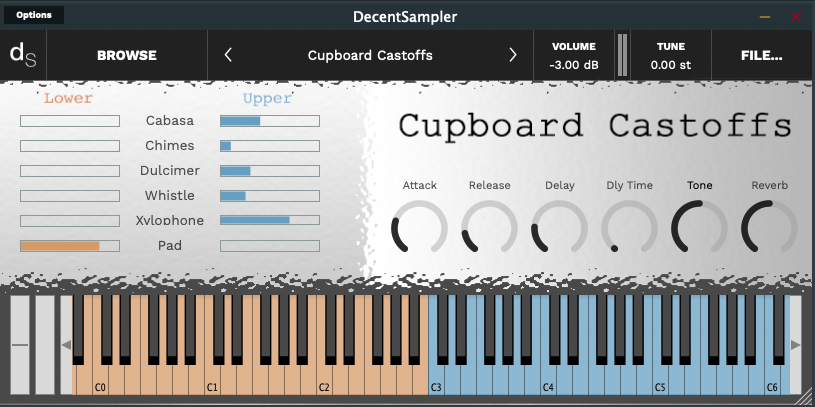Go to the next preset with right chevron
Image resolution: width=815 pixels, height=407 pixels.
[x=512, y=55]
